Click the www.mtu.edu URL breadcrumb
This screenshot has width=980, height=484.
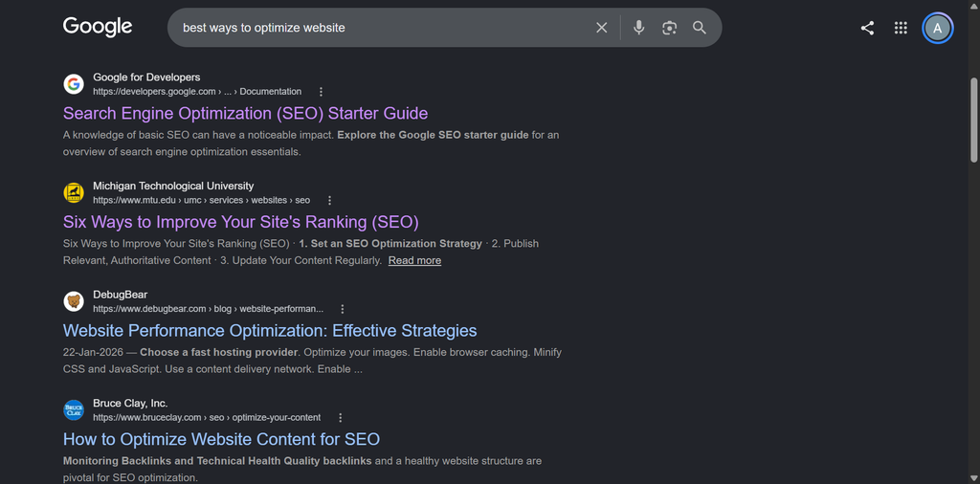pyautogui.click(x=201, y=201)
